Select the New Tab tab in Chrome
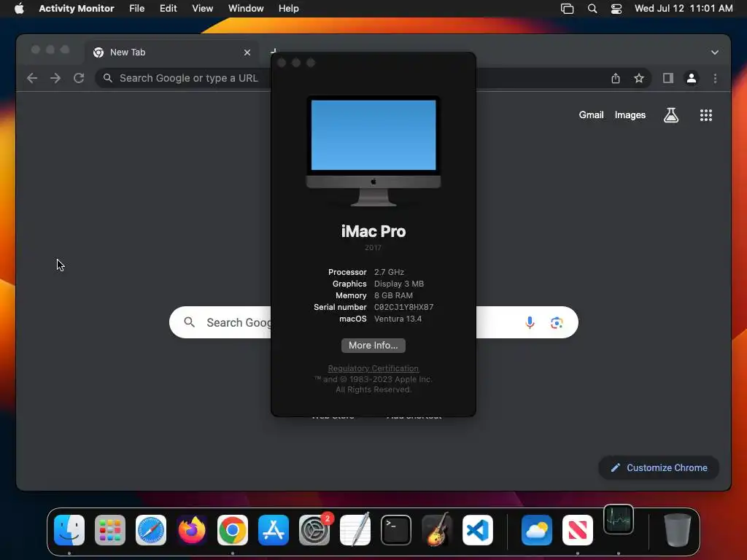Viewport: 747px width, 560px height. 171,52
